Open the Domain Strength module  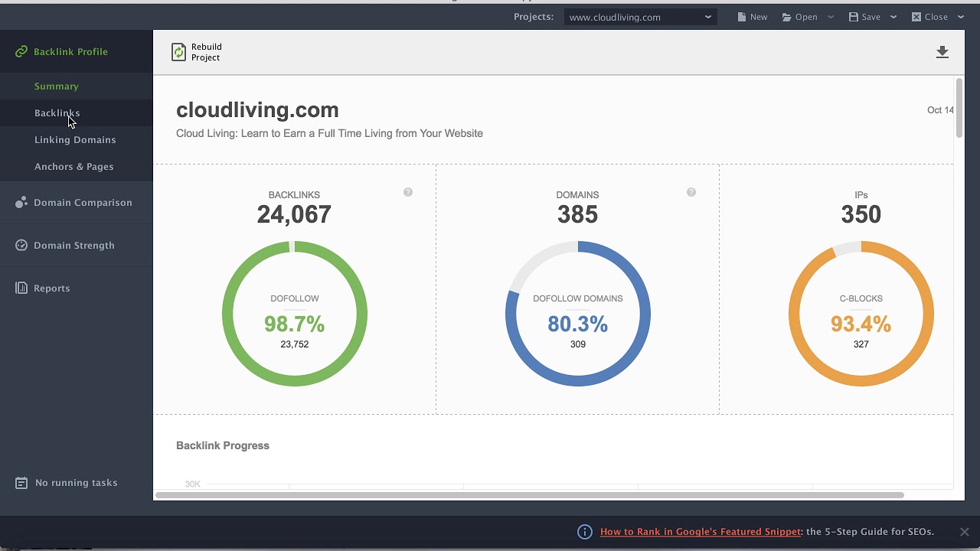[x=74, y=246]
